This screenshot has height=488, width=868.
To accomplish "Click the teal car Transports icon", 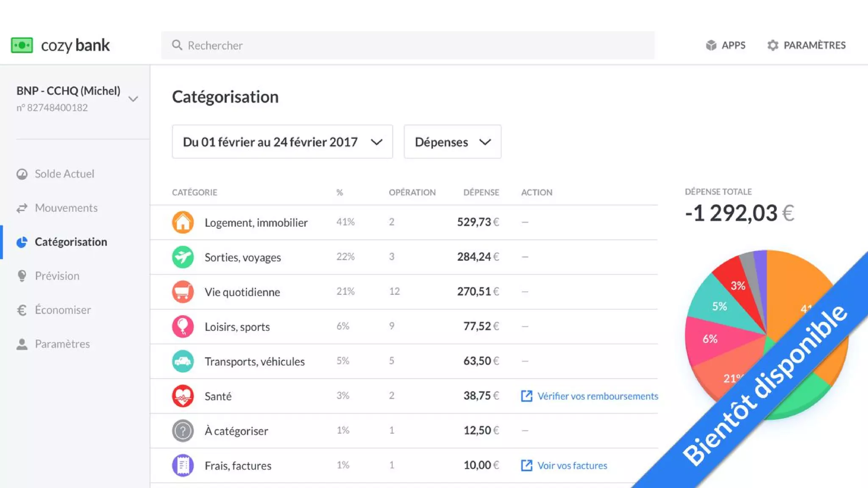I will tap(183, 361).
